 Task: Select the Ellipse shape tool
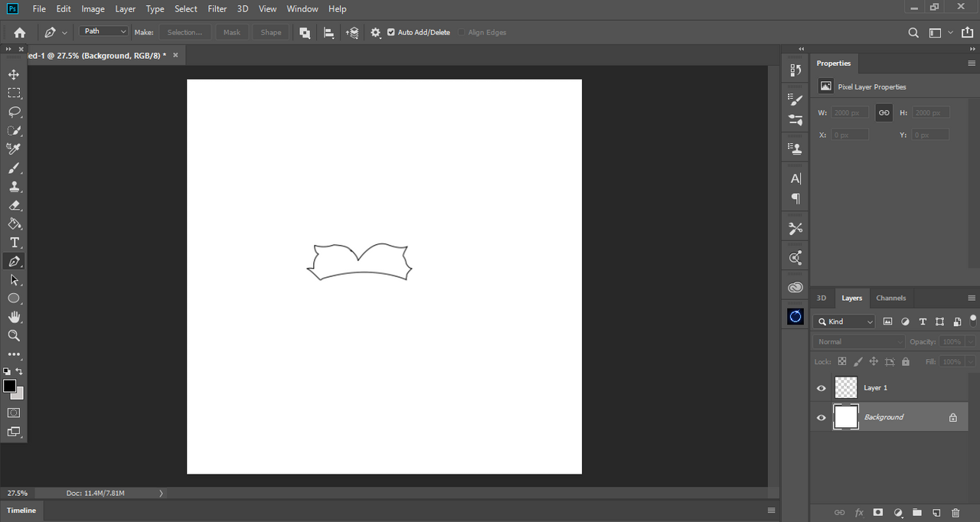[14, 299]
